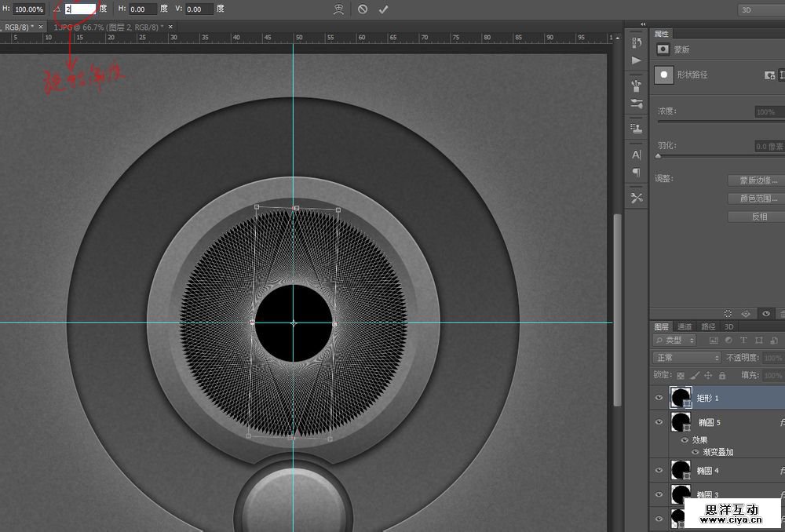
Task: Cancel the transform with the circle-slash icon
Action: 362,9
